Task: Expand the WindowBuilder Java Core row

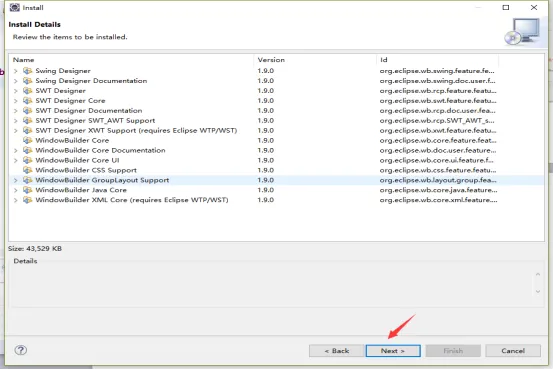Action: click(16, 190)
